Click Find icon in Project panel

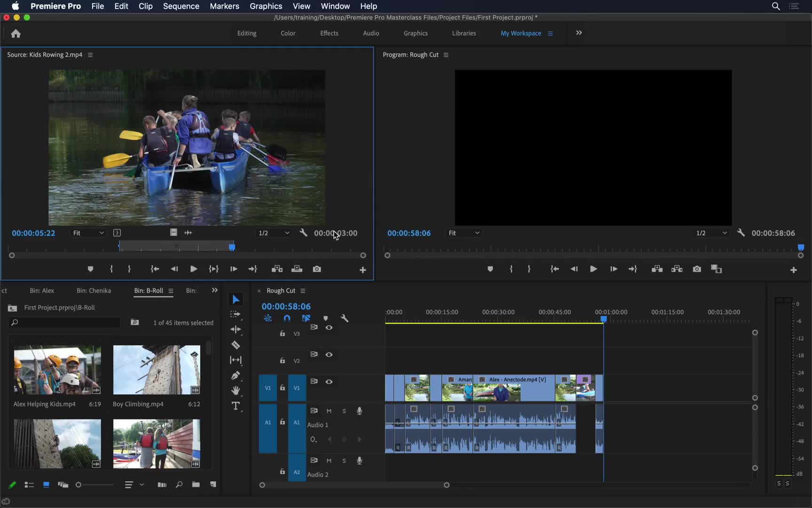[179, 484]
